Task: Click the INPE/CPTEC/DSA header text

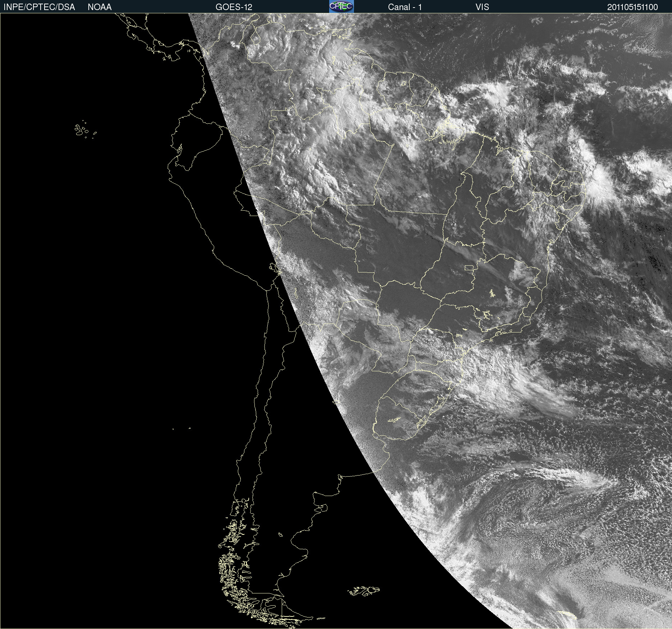Action: click(x=39, y=7)
